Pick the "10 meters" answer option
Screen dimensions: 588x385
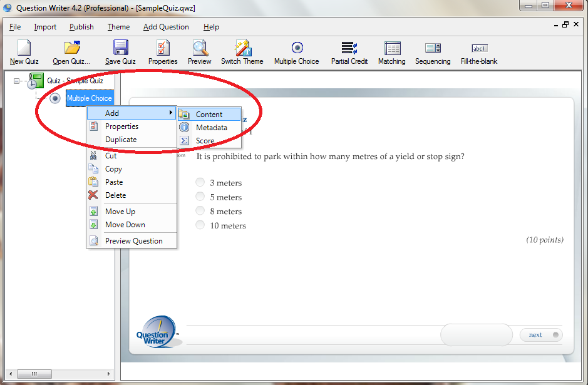[x=200, y=225]
